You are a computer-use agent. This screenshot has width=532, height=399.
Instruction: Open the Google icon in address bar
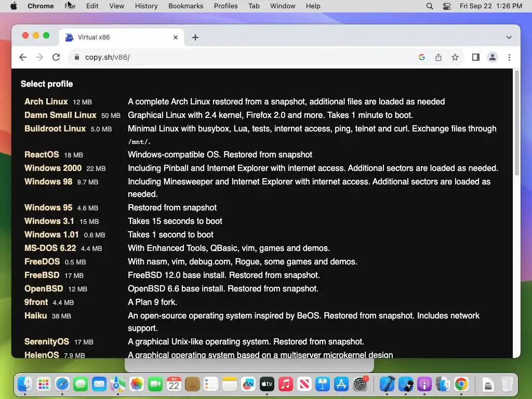click(422, 57)
